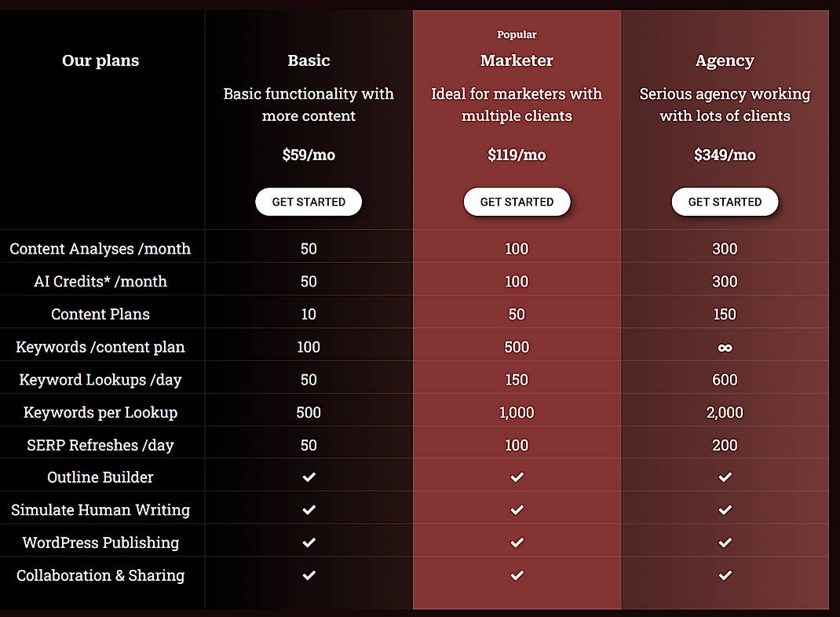Click the Collaboration & Sharing checkmark under Basic

click(x=309, y=575)
